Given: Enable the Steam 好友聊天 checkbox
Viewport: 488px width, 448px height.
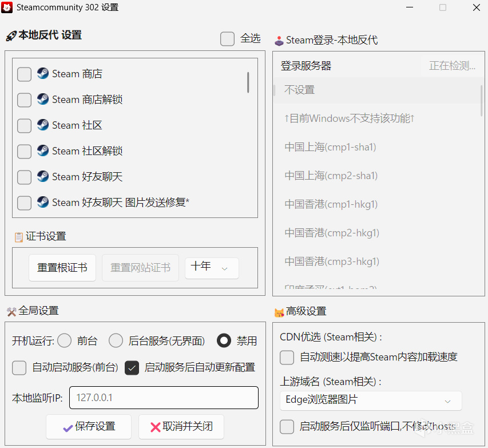Looking at the screenshot, I should [x=24, y=177].
